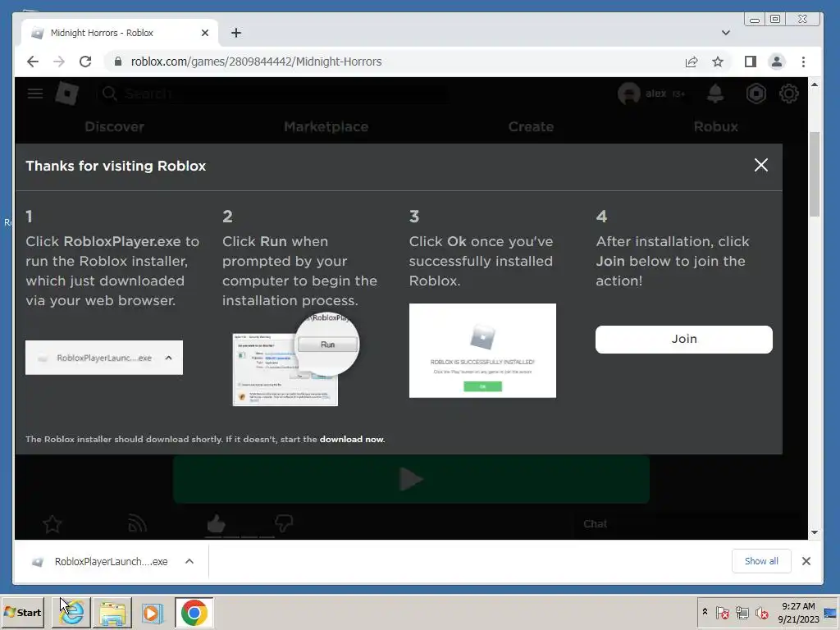Screen dimensions: 840x630
Task: Go to the Robux tab
Action: tap(715, 127)
